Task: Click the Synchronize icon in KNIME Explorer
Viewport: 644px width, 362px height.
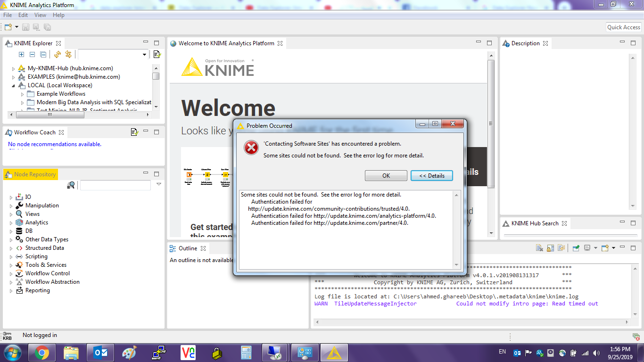Action: [68, 55]
